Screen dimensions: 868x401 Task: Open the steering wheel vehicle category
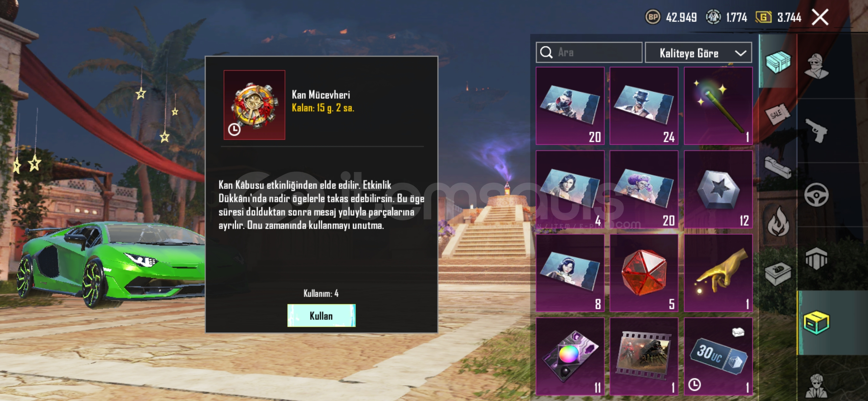pos(816,195)
